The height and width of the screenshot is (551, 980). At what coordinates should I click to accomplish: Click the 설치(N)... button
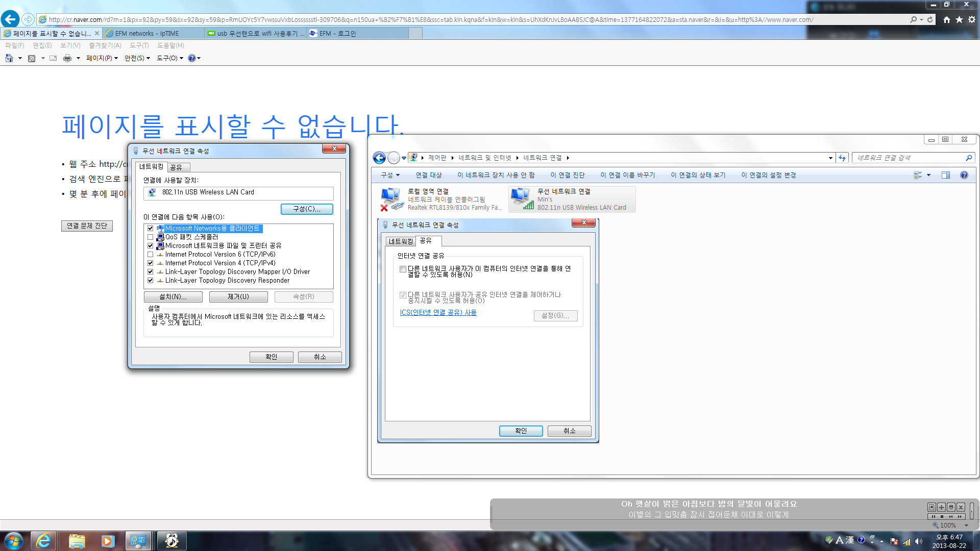tap(173, 297)
